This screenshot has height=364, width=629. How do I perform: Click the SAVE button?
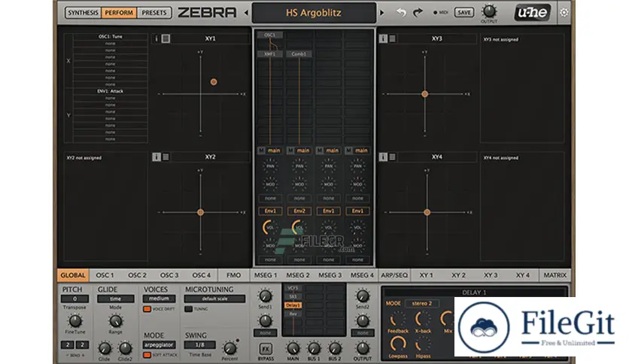464,13
